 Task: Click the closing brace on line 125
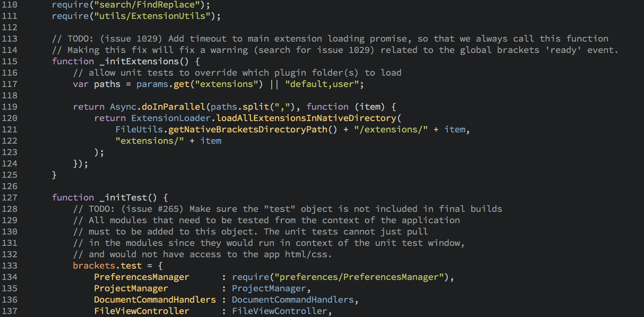[54, 175]
